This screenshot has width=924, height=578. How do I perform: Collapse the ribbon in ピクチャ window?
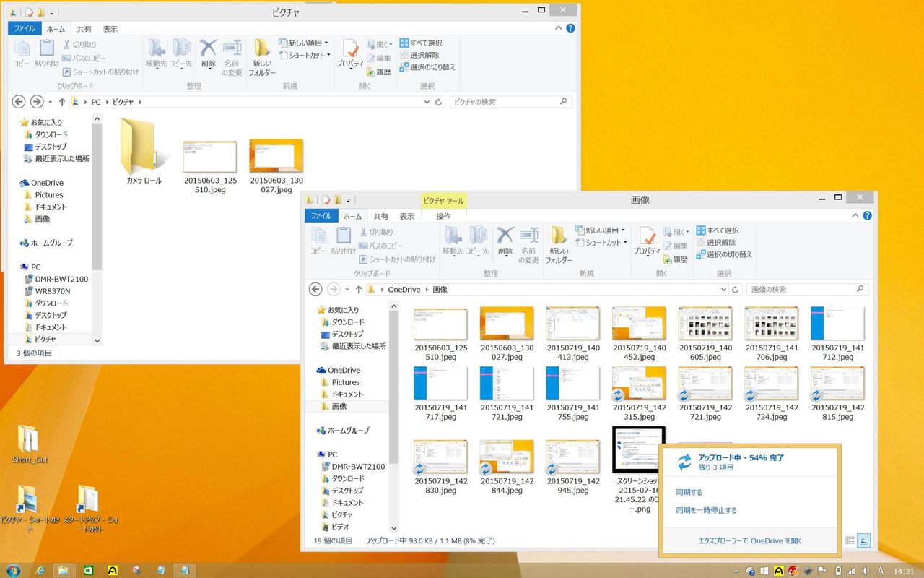[x=559, y=28]
